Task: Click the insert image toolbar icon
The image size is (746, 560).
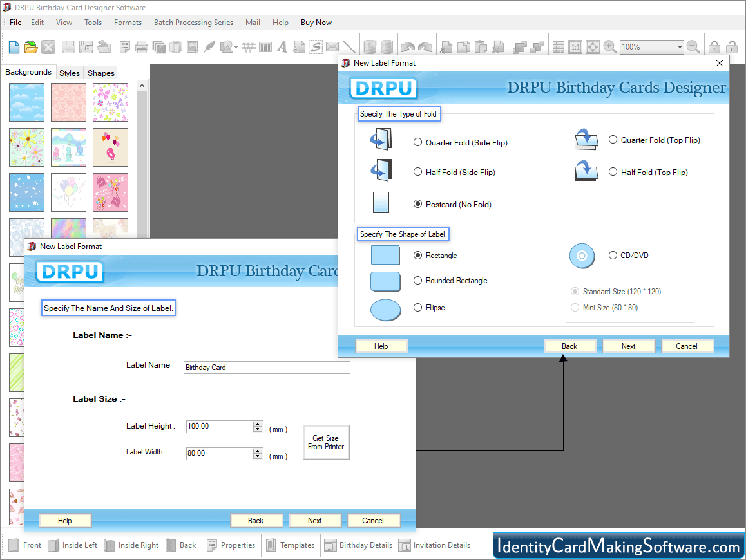Action: (193, 47)
